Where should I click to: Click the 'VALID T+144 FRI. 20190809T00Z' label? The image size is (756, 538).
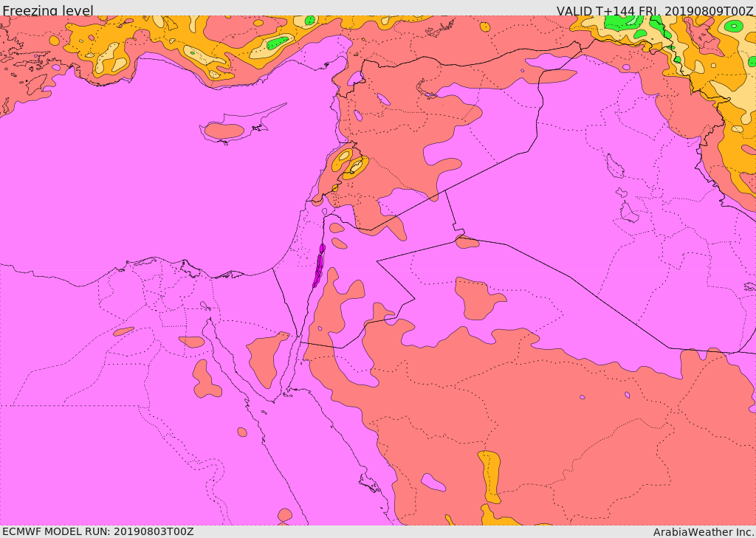click(656, 10)
